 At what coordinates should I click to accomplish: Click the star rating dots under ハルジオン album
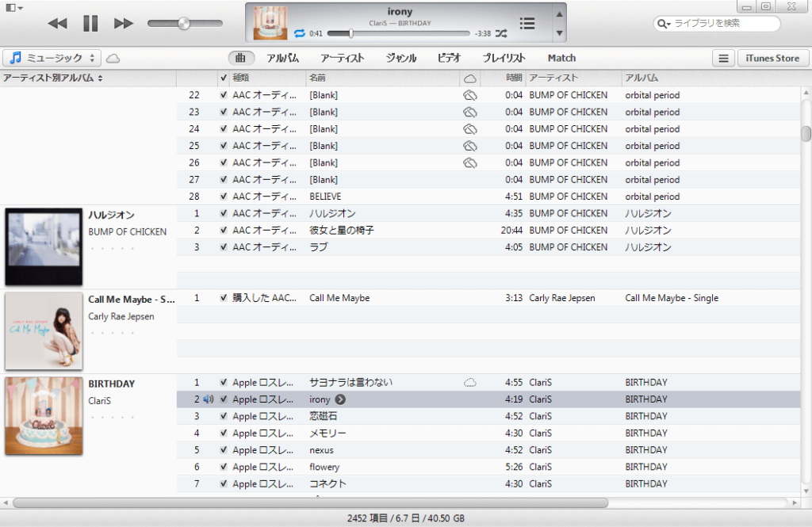point(113,249)
